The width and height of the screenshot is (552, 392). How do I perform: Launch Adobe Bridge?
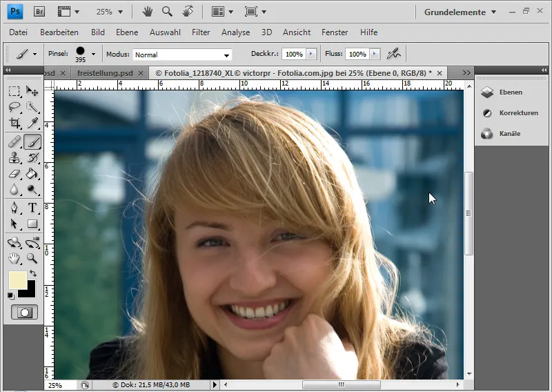(x=39, y=12)
